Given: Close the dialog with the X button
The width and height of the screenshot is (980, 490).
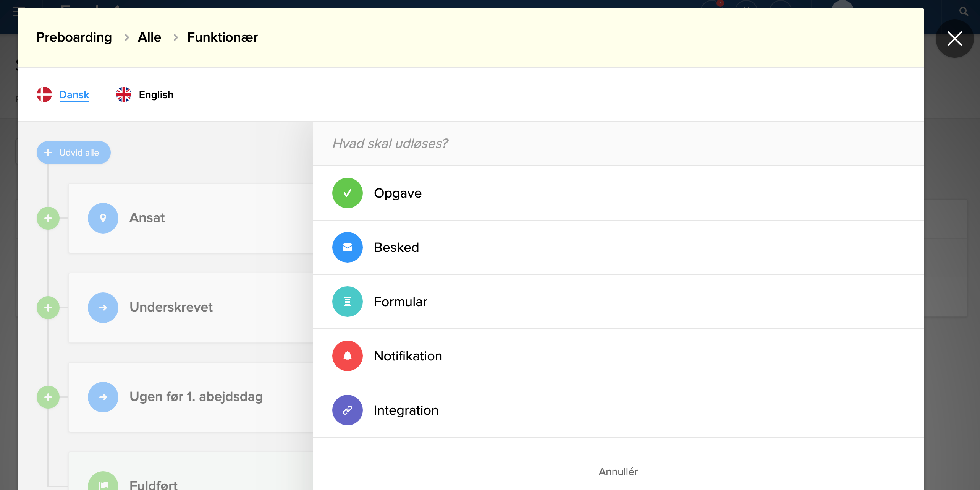Looking at the screenshot, I should [x=954, y=39].
